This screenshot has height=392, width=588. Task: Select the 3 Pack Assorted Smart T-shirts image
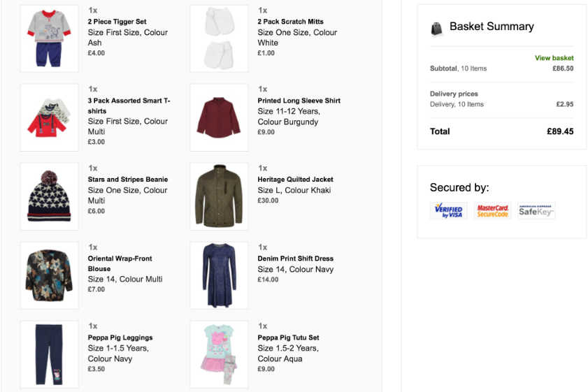point(49,117)
